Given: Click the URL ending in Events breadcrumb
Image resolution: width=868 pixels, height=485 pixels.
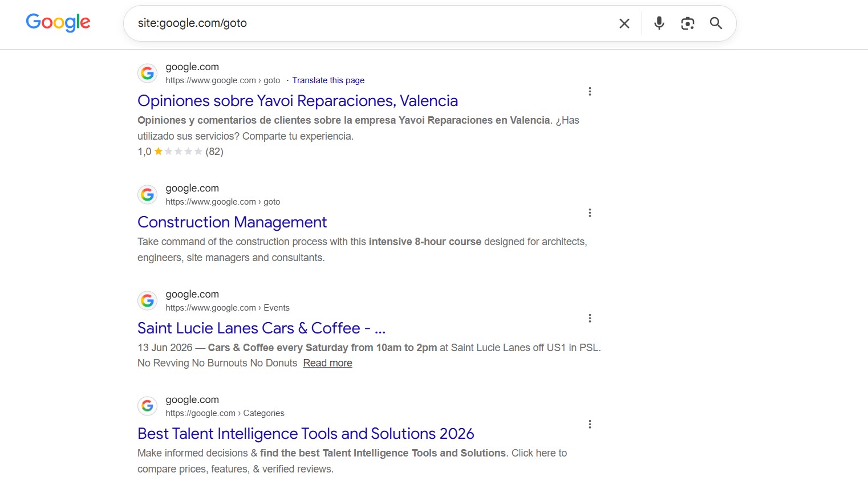Looking at the screenshot, I should [x=228, y=308].
